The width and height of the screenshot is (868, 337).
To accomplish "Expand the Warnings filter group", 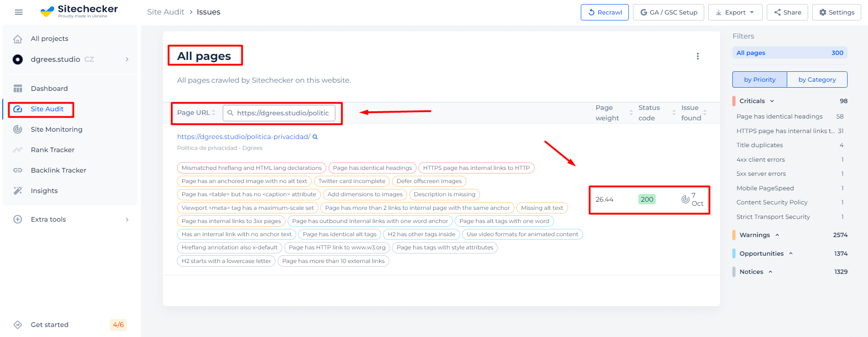I will tap(777, 235).
